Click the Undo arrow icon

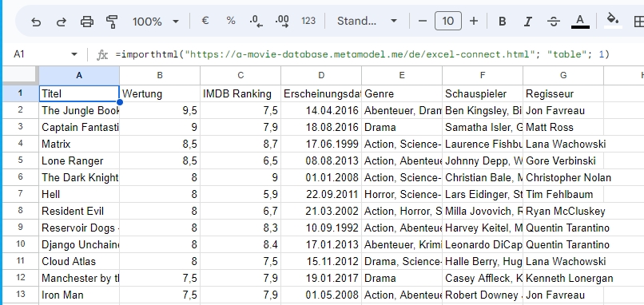coord(36,22)
